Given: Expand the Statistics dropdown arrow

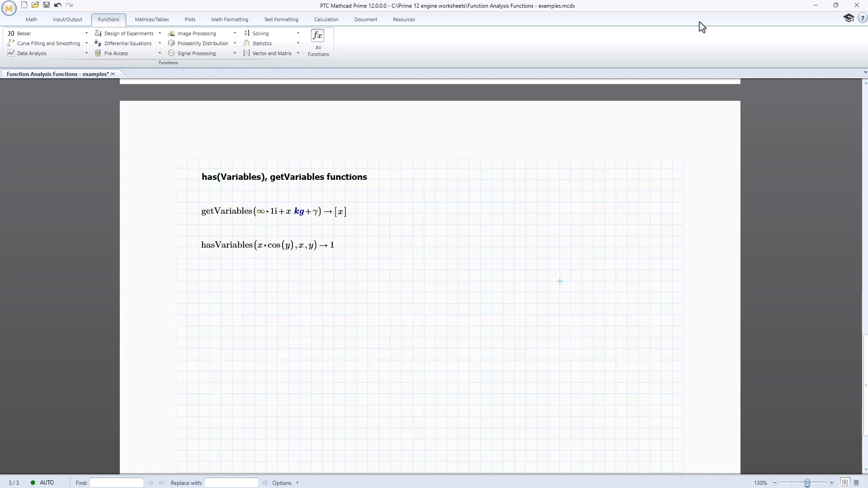Looking at the screenshot, I should 298,43.
